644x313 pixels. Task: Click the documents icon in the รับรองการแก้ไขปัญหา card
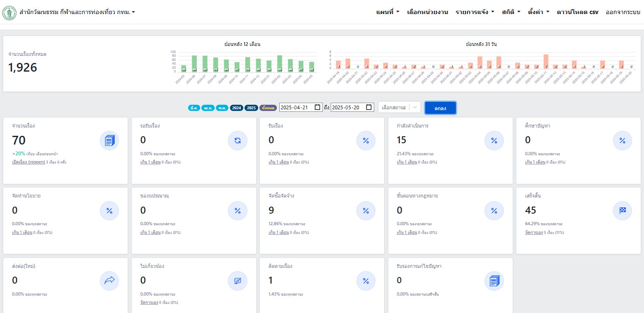pyautogui.click(x=494, y=281)
